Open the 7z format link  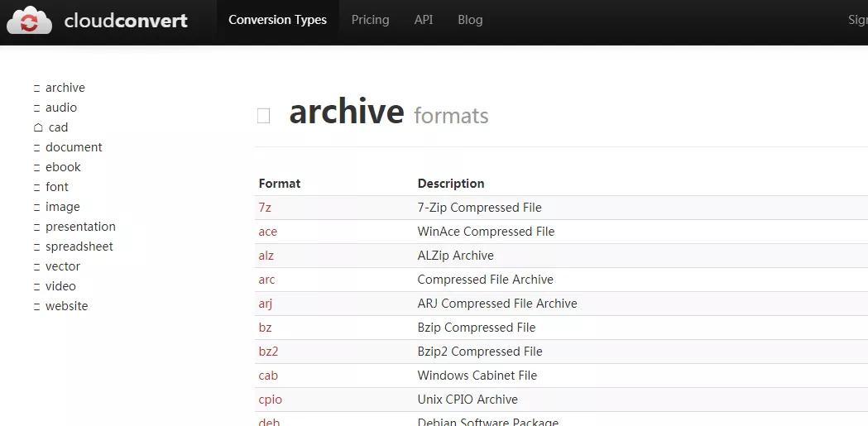pos(265,208)
